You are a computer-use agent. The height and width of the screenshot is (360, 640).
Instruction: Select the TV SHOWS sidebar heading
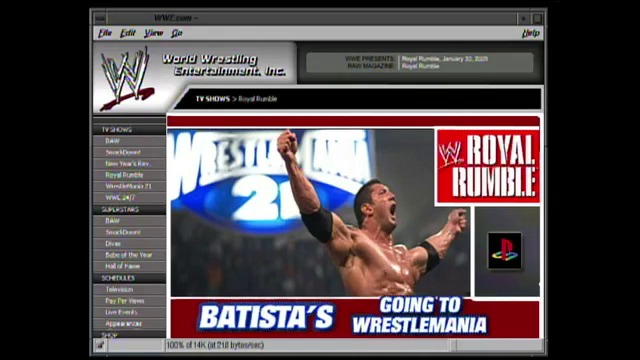(116, 129)
